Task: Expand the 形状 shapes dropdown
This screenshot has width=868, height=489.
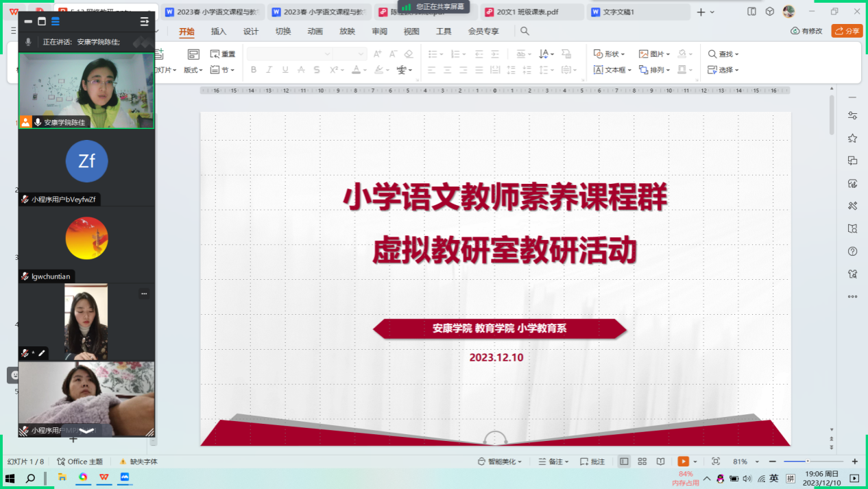Action: point(609,53)
